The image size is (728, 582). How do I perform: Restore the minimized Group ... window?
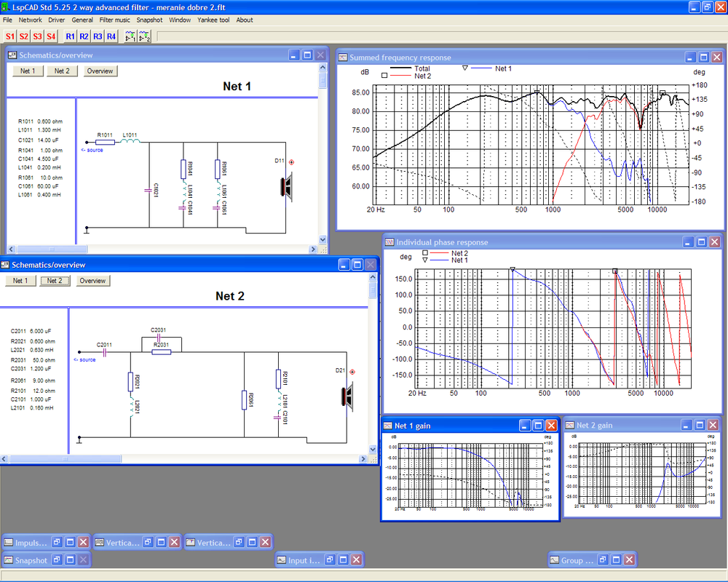603,559
